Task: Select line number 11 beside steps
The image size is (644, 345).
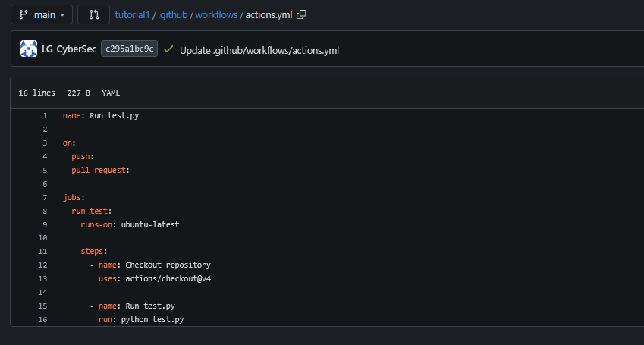Action: click(42, 252)
